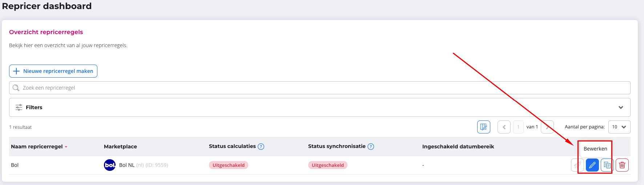Open the Aantal per pagina dropdown

(x=619, y=127)
